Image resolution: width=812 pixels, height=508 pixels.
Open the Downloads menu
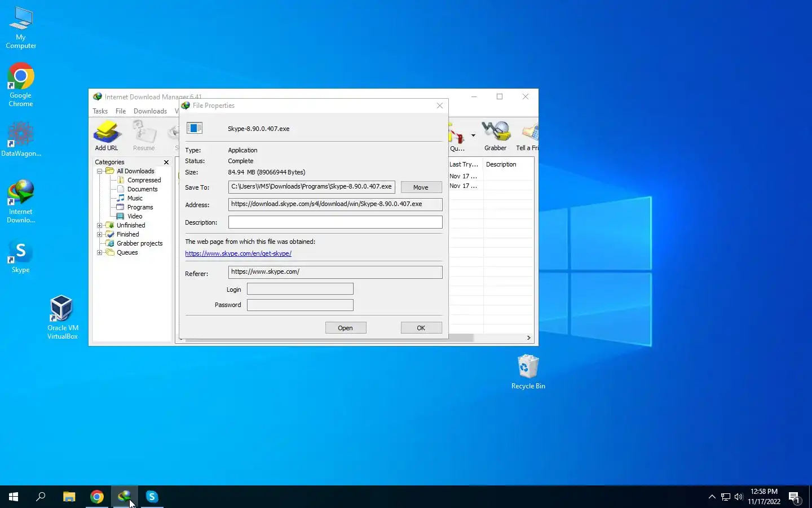[x=150, y=111]
